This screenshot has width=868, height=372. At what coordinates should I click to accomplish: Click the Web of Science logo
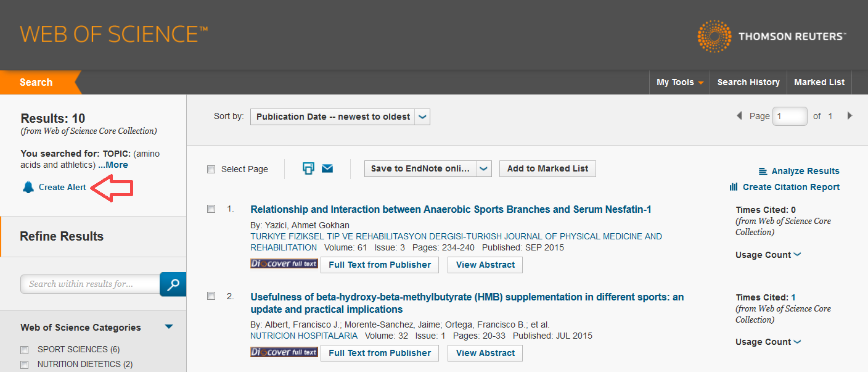click(114, 34)
